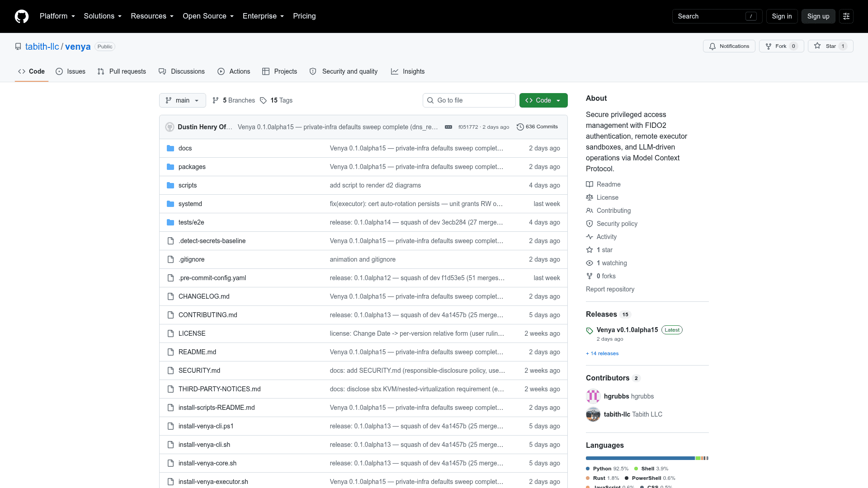Open the Security and quality tab
The image size is (868, 488).
(344, 71)
